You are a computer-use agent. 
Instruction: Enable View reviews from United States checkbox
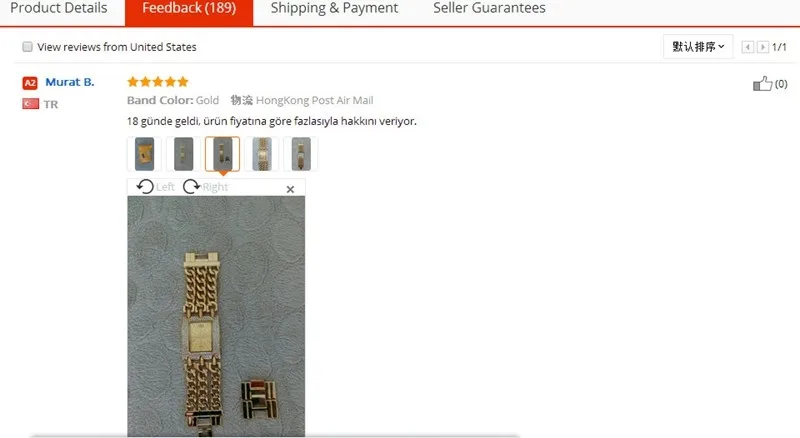(x=28, y=47)
